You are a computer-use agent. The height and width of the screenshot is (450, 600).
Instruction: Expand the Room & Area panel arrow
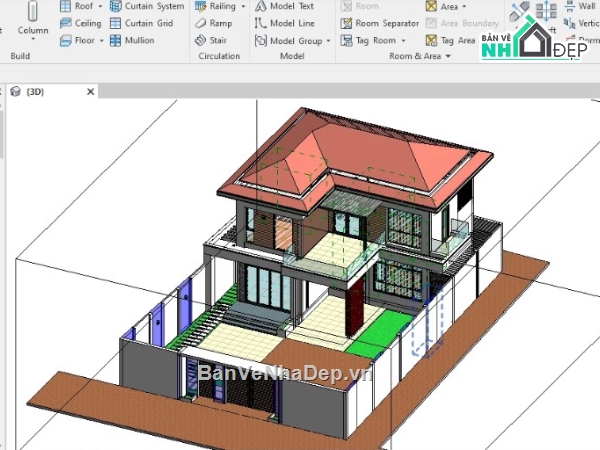448,56
